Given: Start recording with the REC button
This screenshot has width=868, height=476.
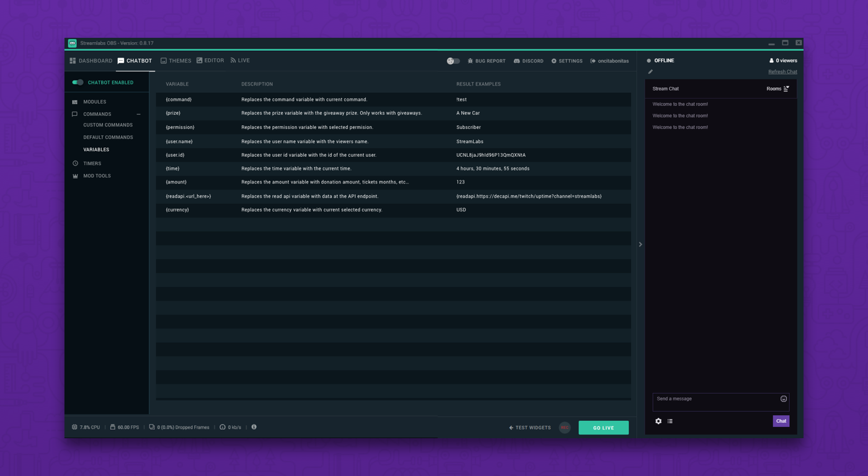Looking at the screenshot, I should click(x=565, y=428).
